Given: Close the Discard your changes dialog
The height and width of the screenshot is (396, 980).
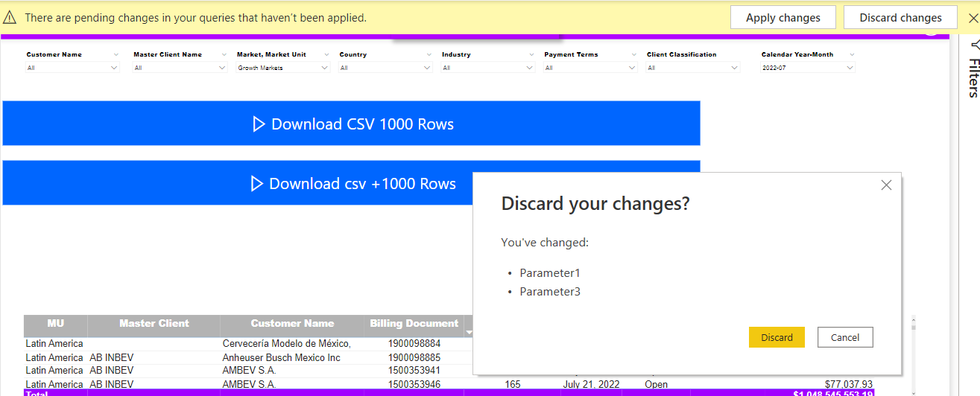Looking at the screenshot, I should [886, 185].
